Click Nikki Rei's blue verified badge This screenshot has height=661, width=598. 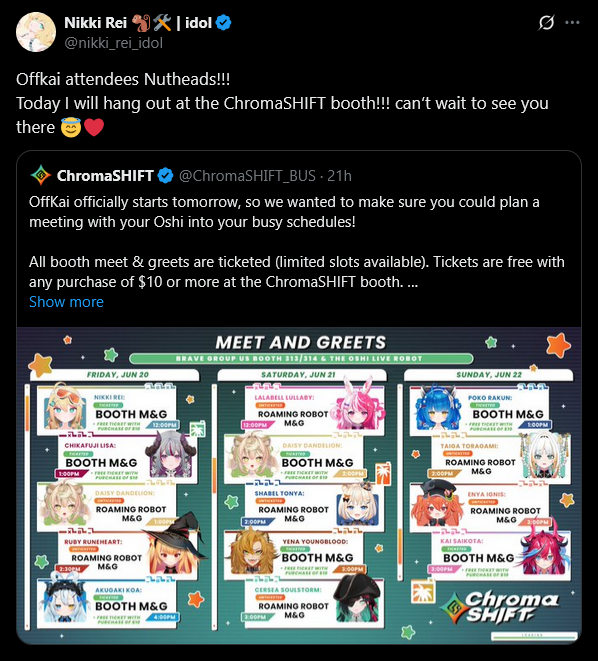pyautogui.click(x=223, y=22)
